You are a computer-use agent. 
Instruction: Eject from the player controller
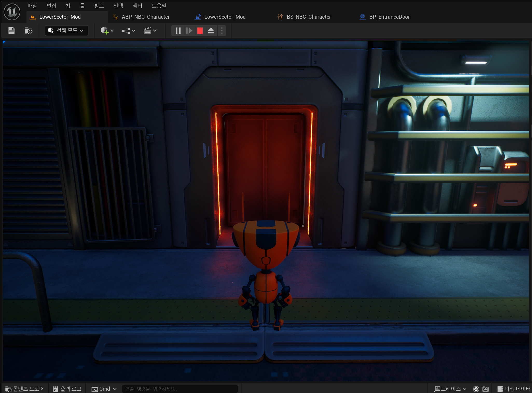point(211,31)
